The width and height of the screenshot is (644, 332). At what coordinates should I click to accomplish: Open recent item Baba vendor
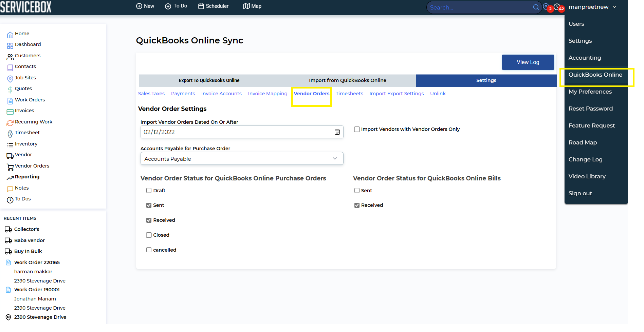30,240
